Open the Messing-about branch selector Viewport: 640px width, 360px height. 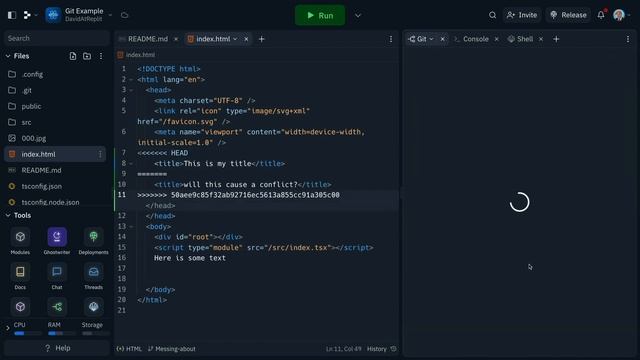point(171,349)
